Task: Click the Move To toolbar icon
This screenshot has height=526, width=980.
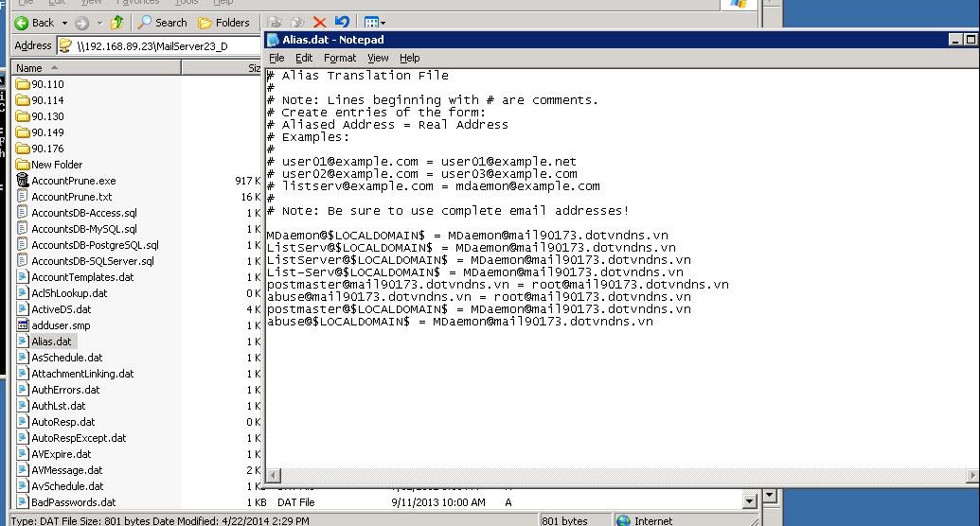Action: pyautogui.click(x=274, y=23)
